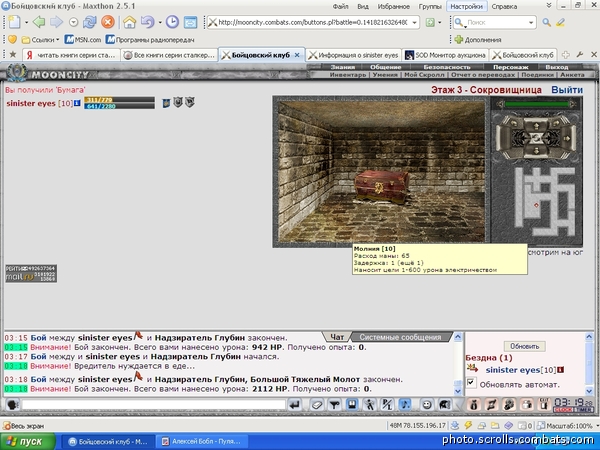Open the dropdown beside green address-bar button
This screenshot has height=450, width=600.
pyautogui.click(x=439, y=23)
